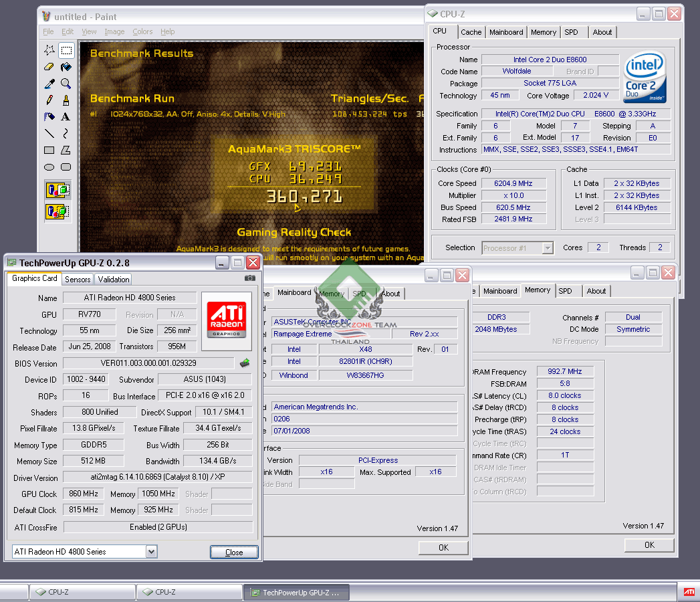Switch to first CPU-Z taskbar button
Screen dimensions: 700x602
pyautogui.click(x=82, y=592)
